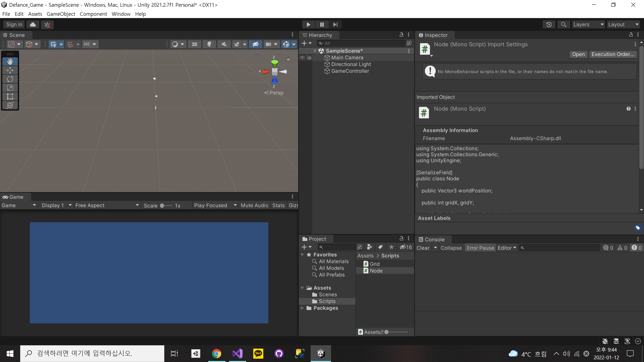Collapse the Favorites group
The width and height of the screenshot is (644, 362).
[302, 255]
